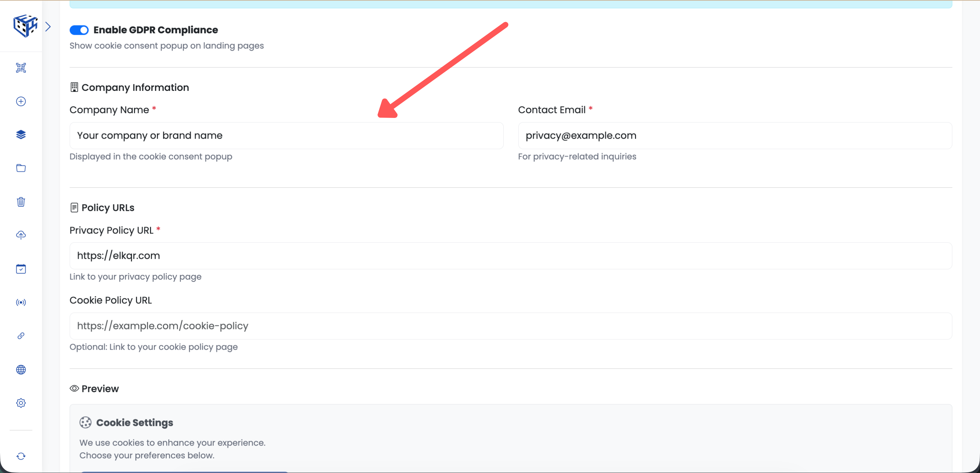The width and height of the screenshot is (980, 473).
Task: Select the broadcast signal sidebar icon
Action: coord(21,303)
